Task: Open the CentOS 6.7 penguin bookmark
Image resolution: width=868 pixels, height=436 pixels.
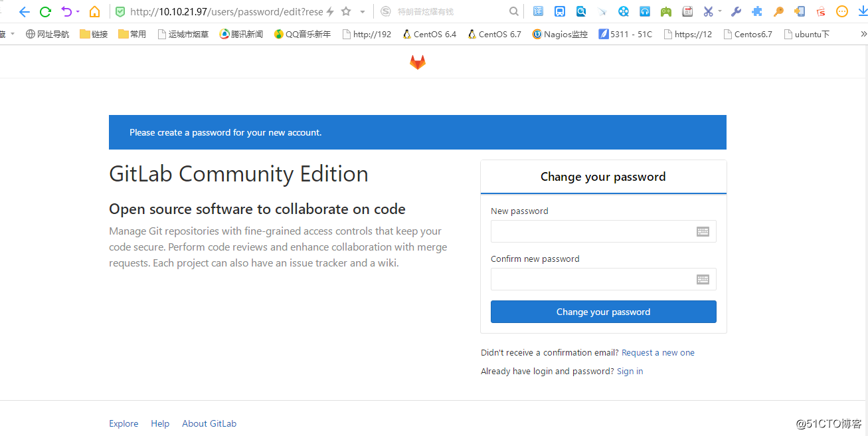Action: (x=494, y=34)
